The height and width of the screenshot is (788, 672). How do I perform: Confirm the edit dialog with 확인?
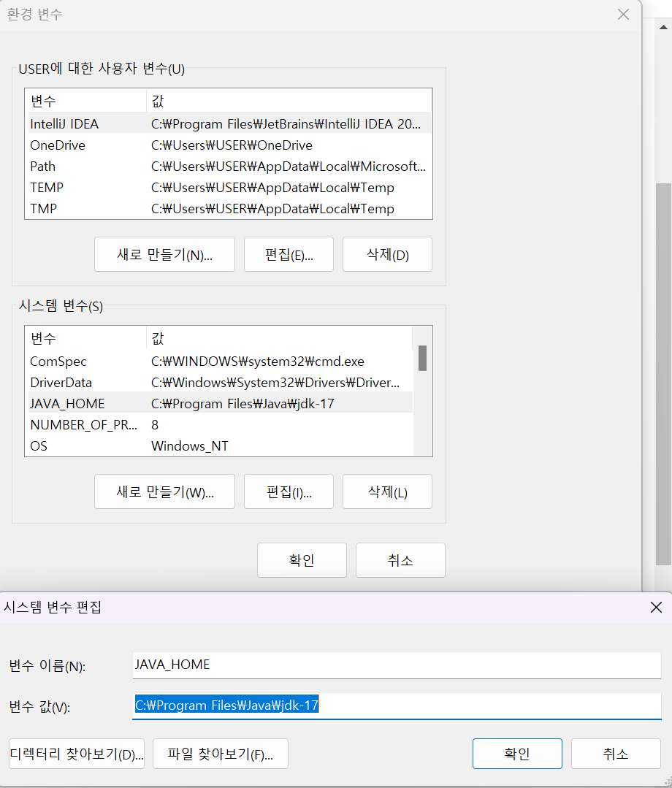(x=517, y=754)
